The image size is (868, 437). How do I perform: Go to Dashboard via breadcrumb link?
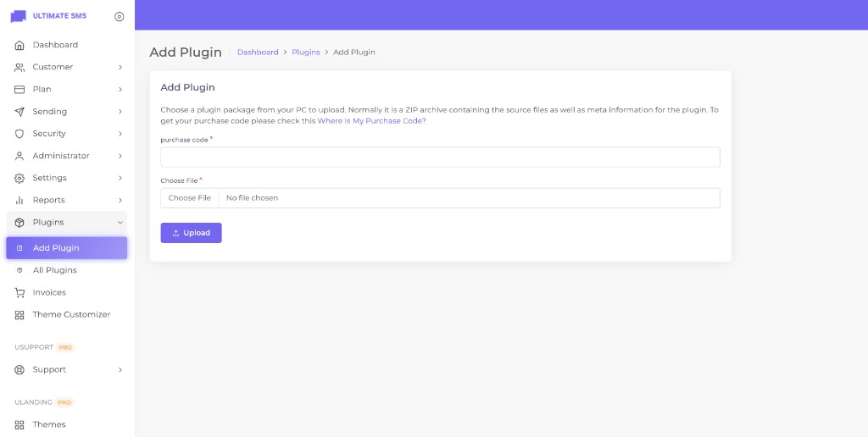[x=258, y=52]
